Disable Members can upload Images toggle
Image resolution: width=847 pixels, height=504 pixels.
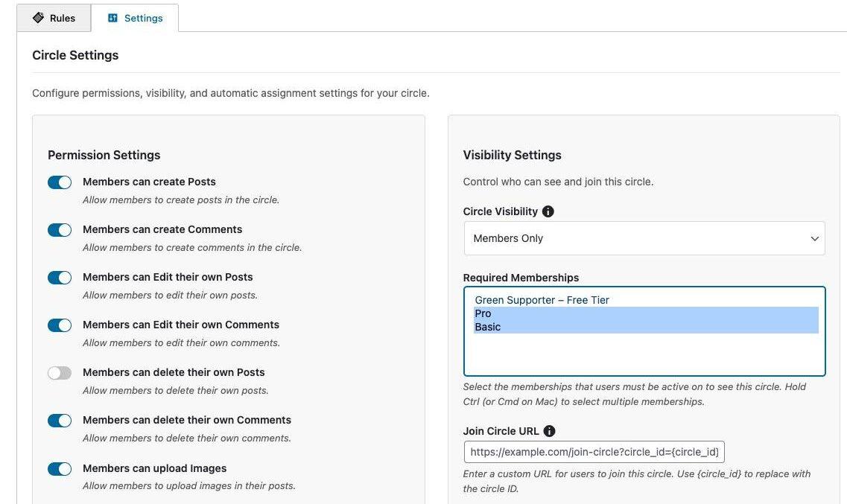[x=60, y=469]
